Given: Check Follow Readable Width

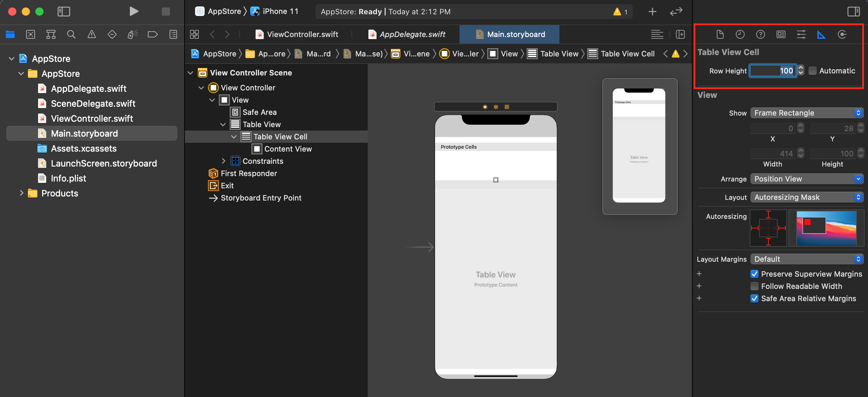Looking at the screenshot, I should [x=754, y=286].
